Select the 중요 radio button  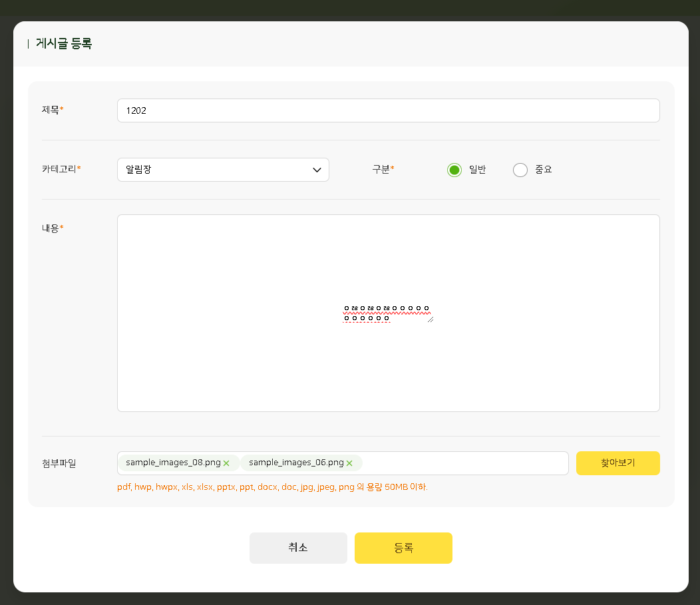[x=520, y=170]
